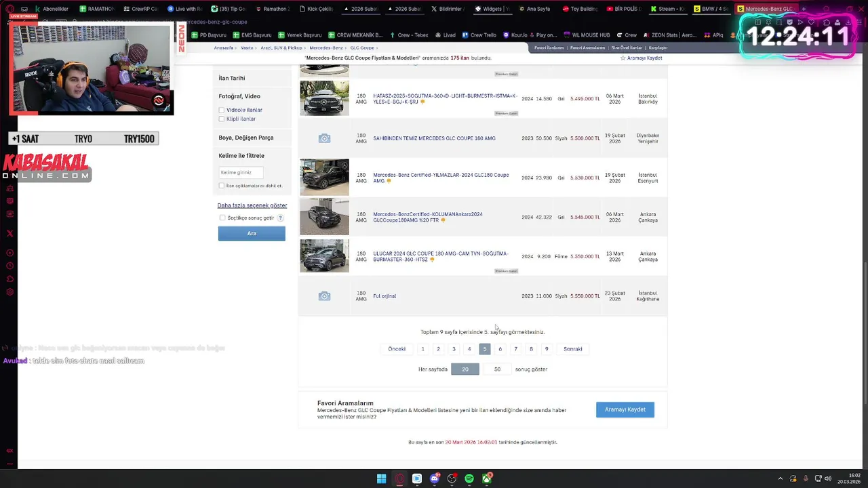Click Mercedes-Benz breadcrumb link
This screenshot has width=868, height=488.
[326, 48]
